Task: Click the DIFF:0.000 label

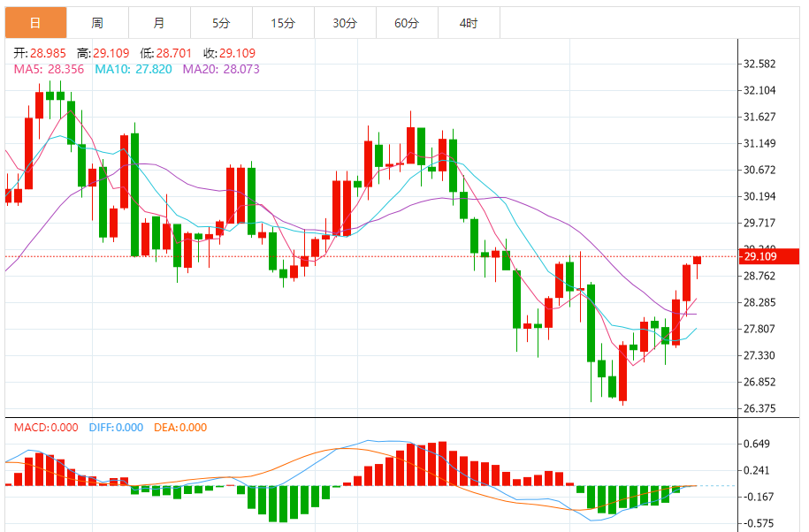Action: [x=116, y=428]
